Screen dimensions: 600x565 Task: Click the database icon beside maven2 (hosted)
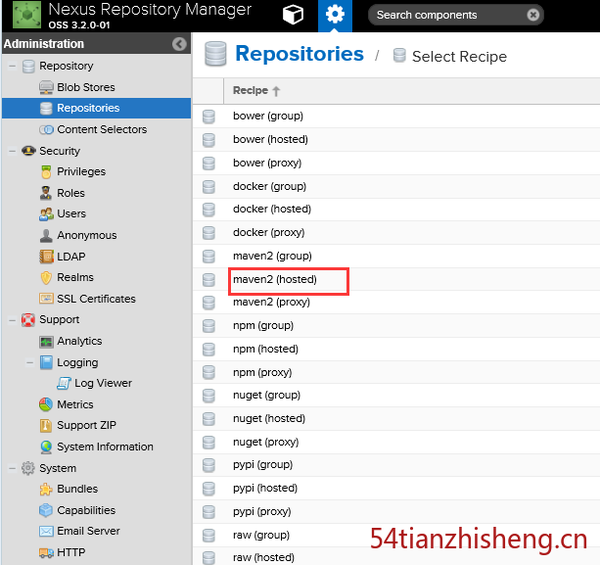209,280
